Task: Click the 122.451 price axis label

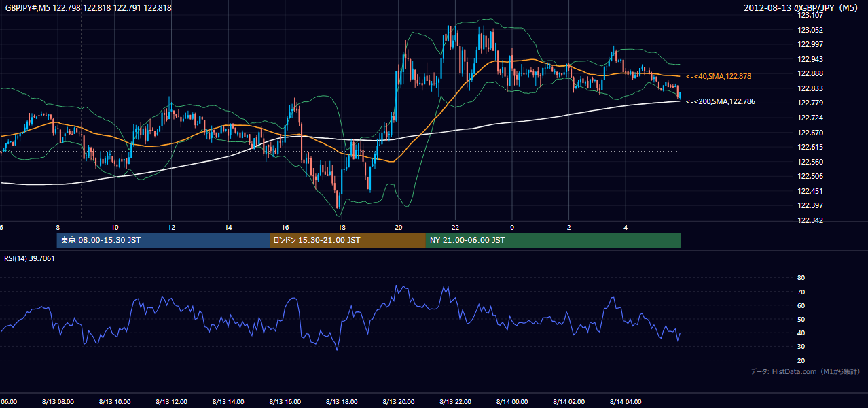Action: [x=810, y=191]
